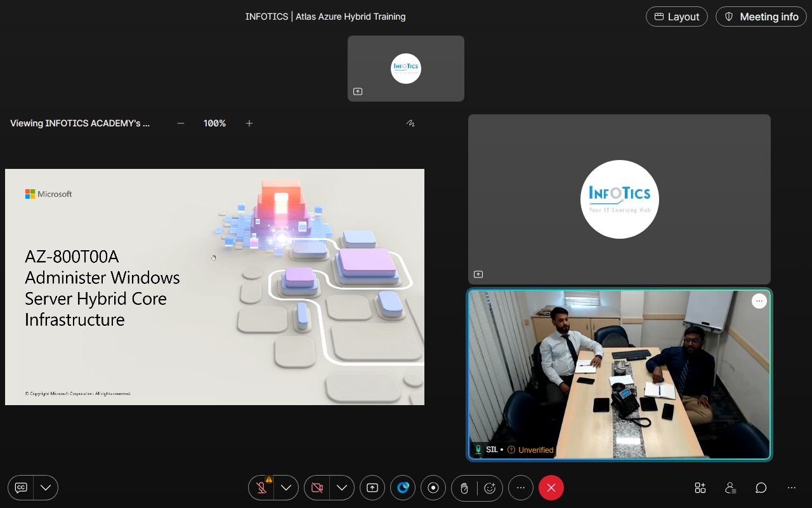Expand video options chevron
812x508 pixels.
point(342,488)
